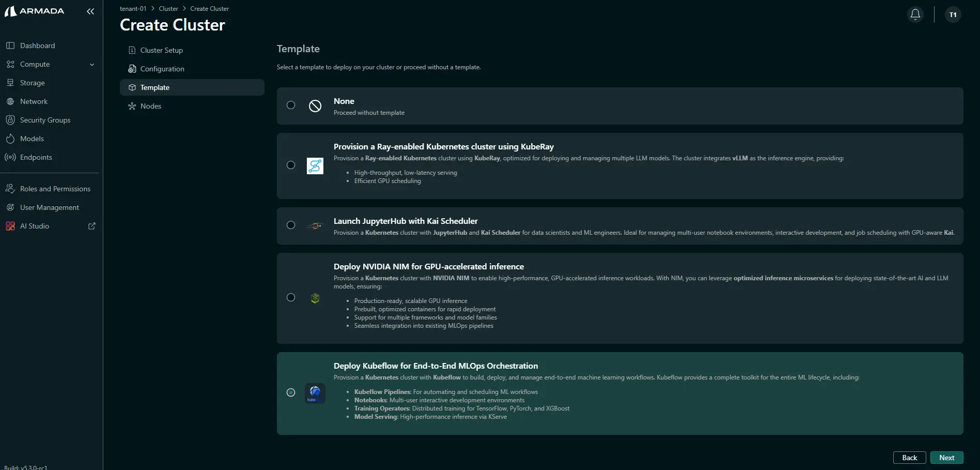
Task: Click the Deploy NVIDIA NIM title
Action: 429,267
